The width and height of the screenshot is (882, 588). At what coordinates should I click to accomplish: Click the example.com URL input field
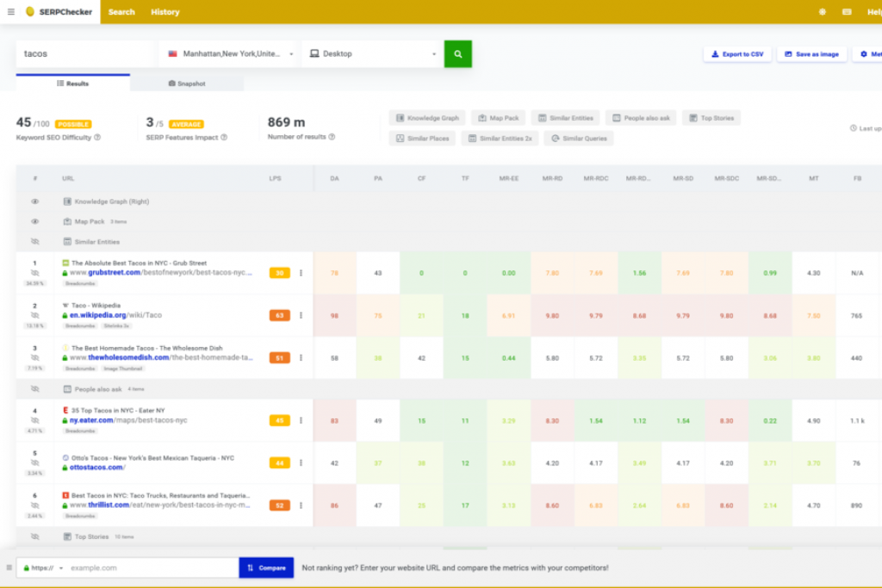coord(152,567)
